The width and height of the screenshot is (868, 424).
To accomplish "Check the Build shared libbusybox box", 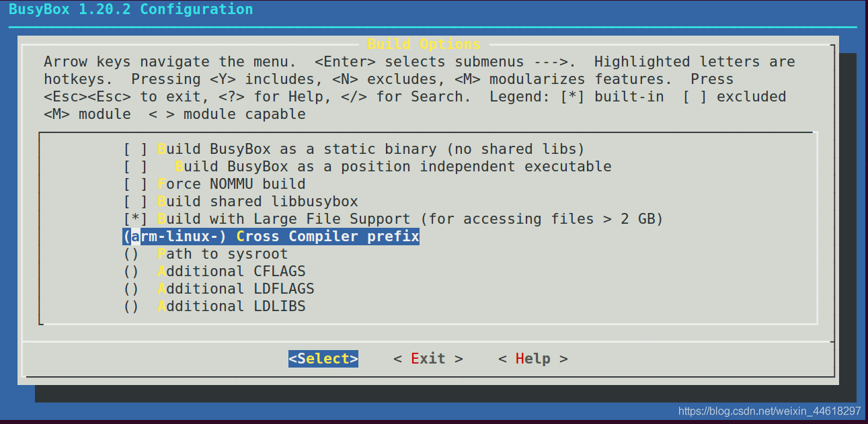I will (x=135, y=202).
